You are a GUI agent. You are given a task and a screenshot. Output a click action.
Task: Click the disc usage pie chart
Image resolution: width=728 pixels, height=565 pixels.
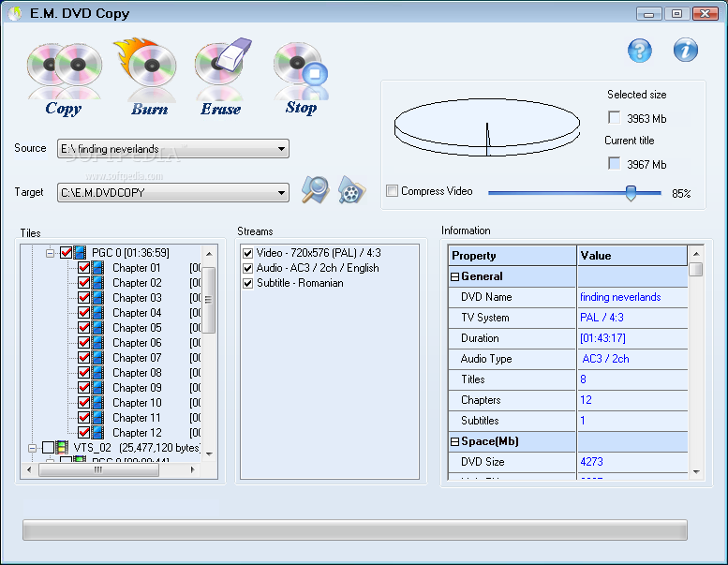487,127
